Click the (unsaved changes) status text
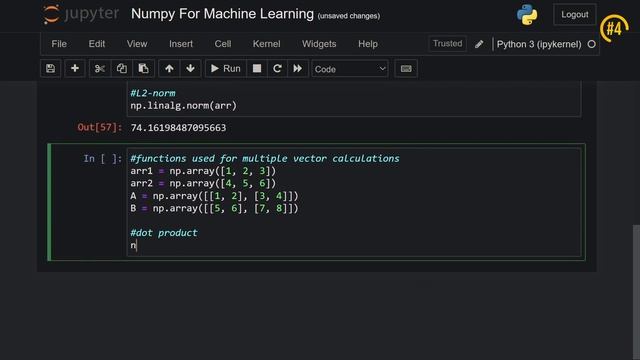 [x=349, y=16]
